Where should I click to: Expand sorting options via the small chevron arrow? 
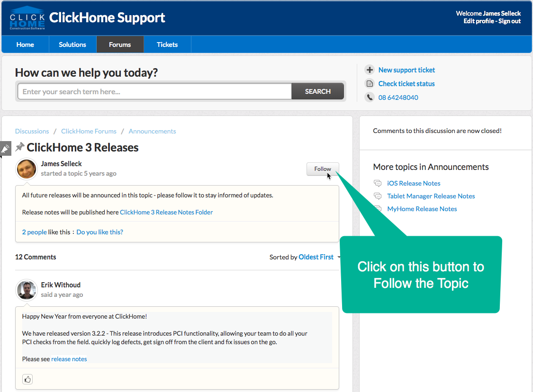pyautogui.click(x=339, y=257)
